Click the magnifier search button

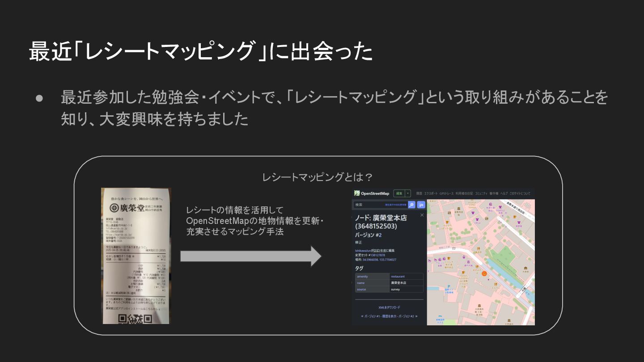pos(411,205)
